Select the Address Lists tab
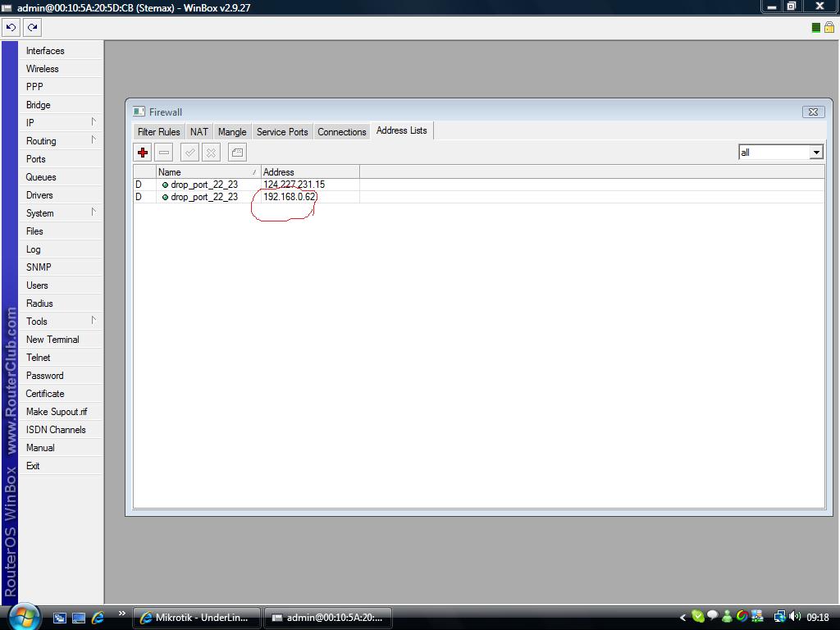Screen dimensions: 840x630 [x=402, y=130]
